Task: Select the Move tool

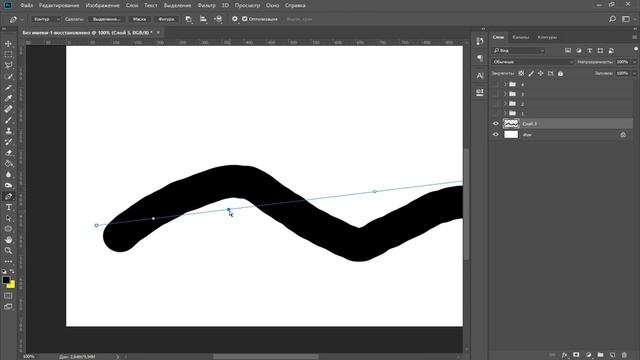Action: (x=8, y=44)
